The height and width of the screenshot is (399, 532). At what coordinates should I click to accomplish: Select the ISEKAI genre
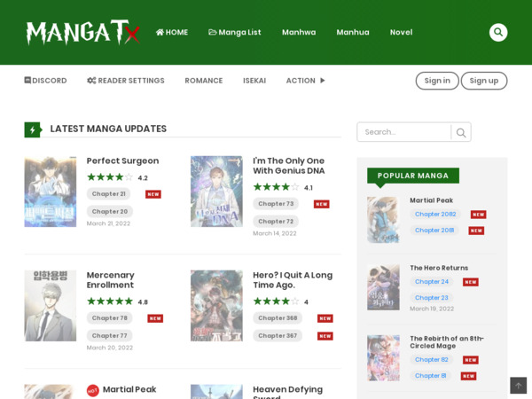click(254, 81)
